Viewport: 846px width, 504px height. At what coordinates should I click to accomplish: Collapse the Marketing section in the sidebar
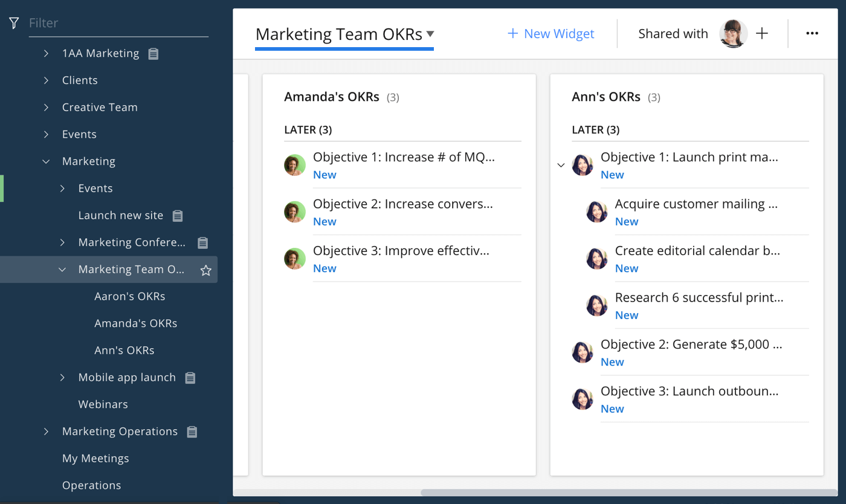pos(45,161)
